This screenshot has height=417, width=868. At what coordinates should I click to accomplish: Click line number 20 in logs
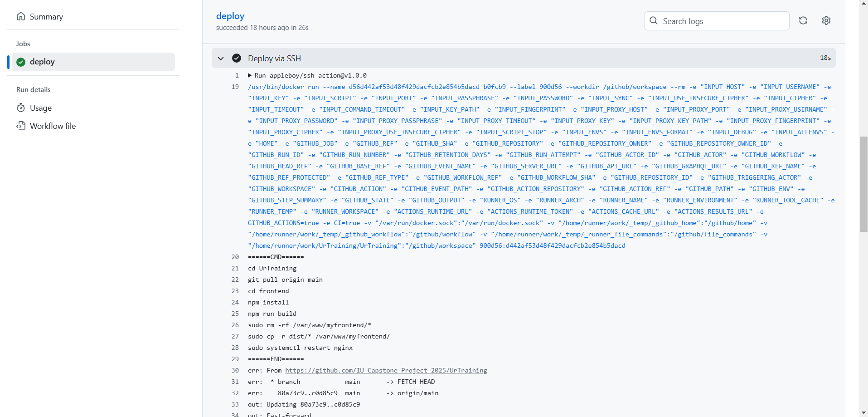click(x=235, y=257)
